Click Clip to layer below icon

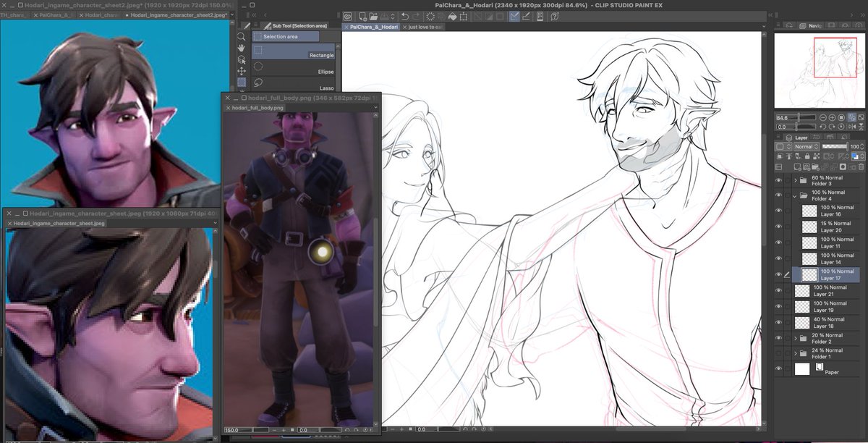[x=780, y=156]
